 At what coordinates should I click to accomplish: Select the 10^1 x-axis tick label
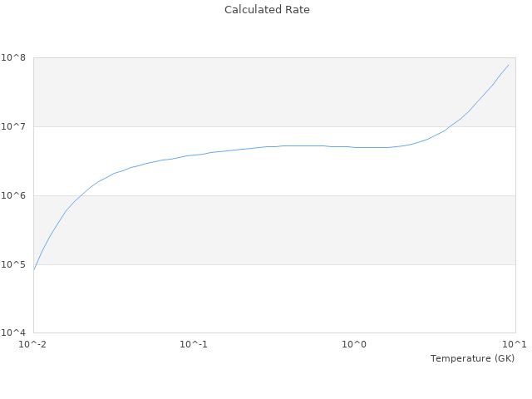(x=515, y=344)
